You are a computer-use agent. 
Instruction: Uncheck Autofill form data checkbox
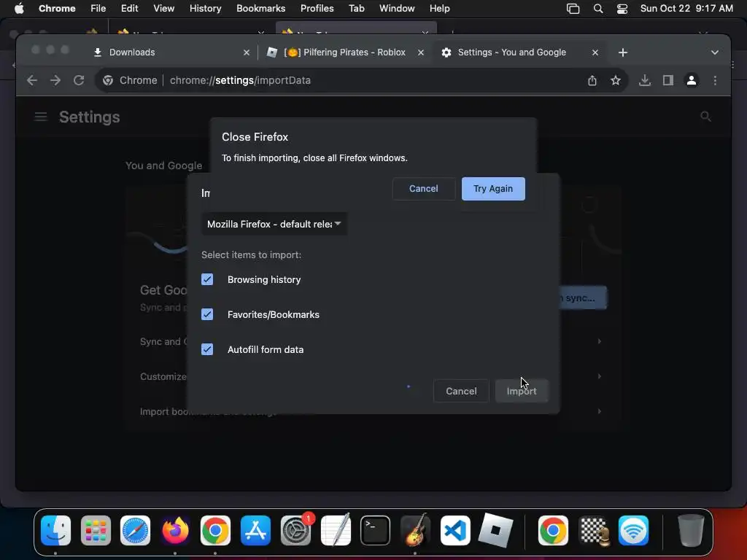[x=207, y=349]
